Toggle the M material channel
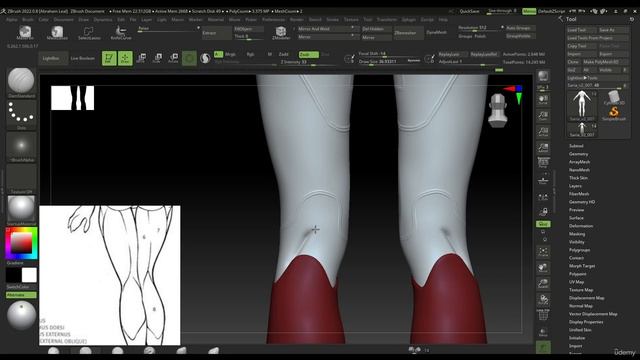 pos(270,54)
